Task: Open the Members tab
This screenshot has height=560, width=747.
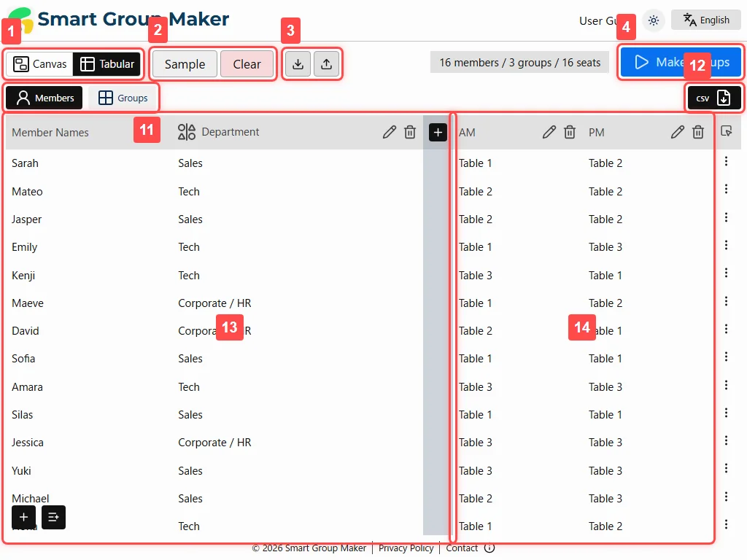Action: click(x=44, y=98)
